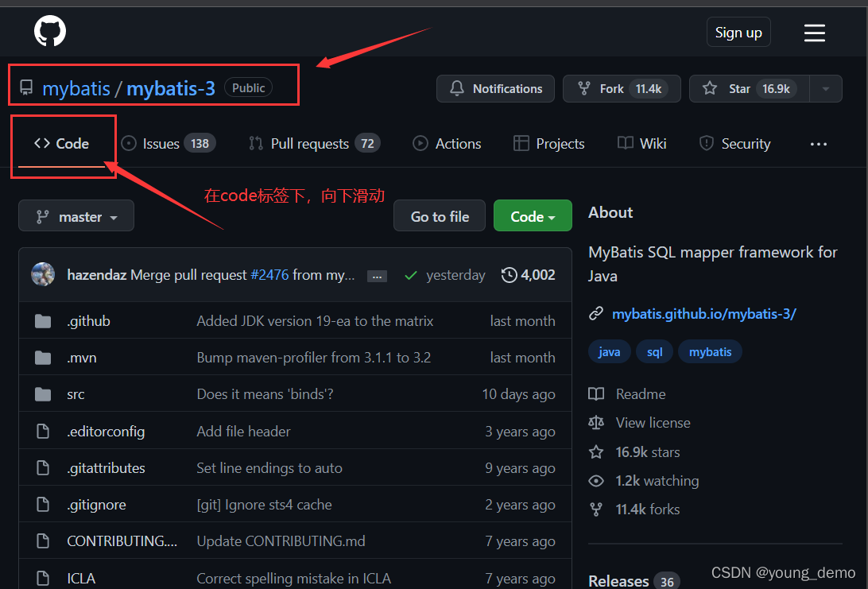
Task: Open pull request #2476 link
Action: pos(270,274)
